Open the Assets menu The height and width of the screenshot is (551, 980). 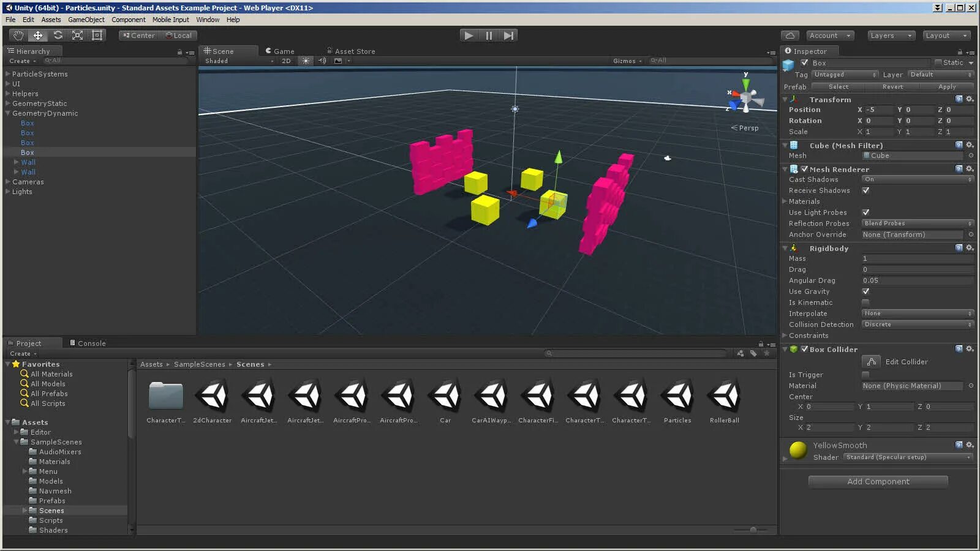point(51,20)
